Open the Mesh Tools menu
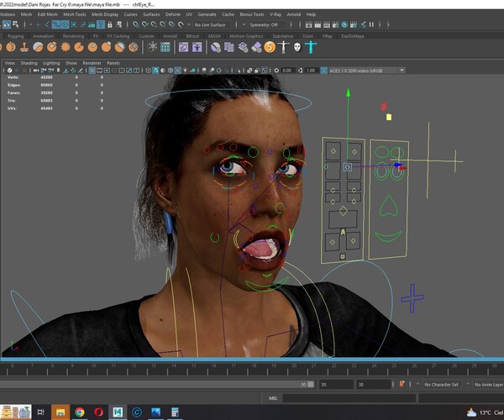This screenshot has width=504, height=420. 74,14
